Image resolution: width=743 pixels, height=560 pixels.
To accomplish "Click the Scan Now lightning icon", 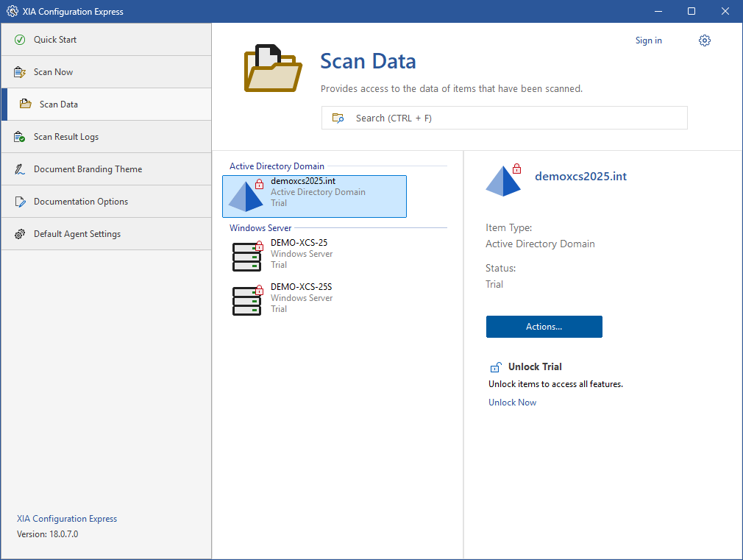I will point(20,72).
